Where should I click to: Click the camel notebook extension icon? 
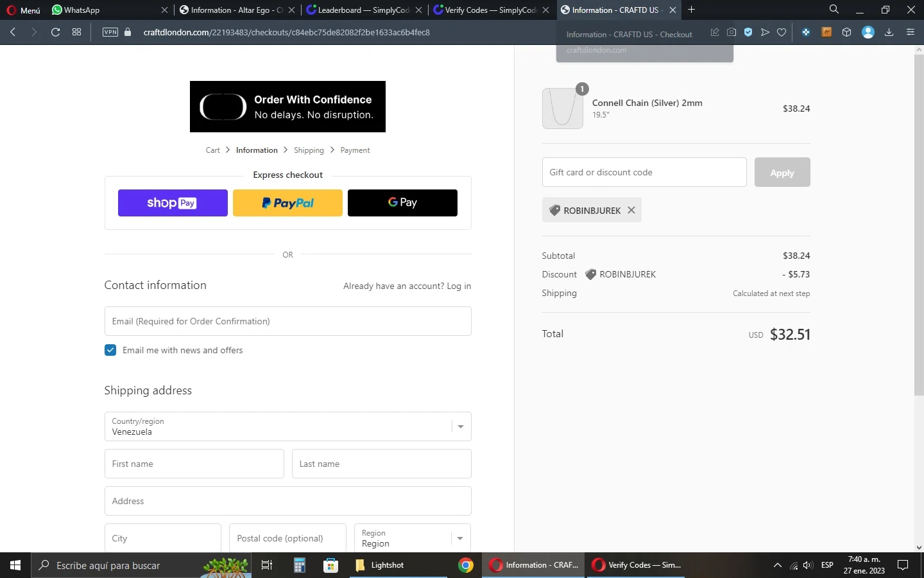click(x=826, y=32)
